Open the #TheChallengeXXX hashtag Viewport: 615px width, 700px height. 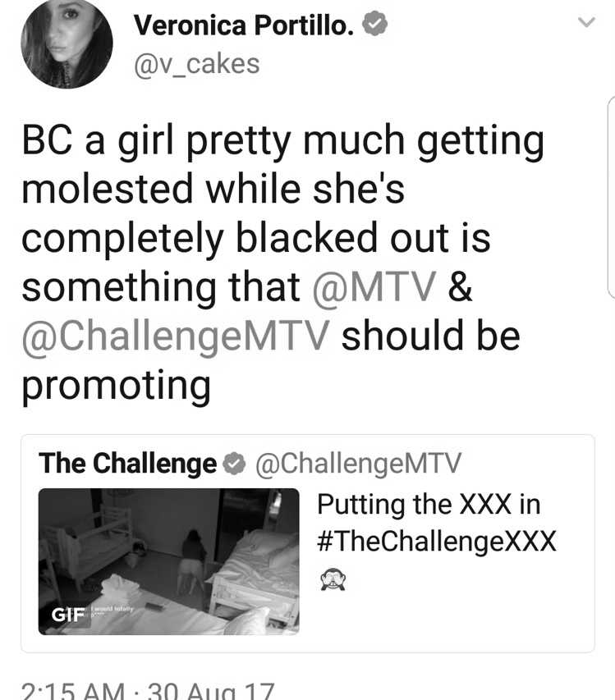(x=436, y=542)
